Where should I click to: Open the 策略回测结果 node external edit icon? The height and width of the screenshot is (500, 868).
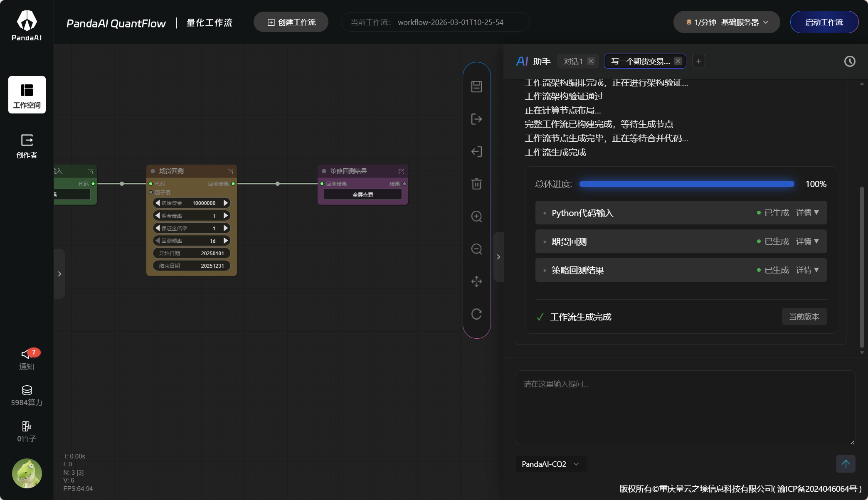click(401, 172)
